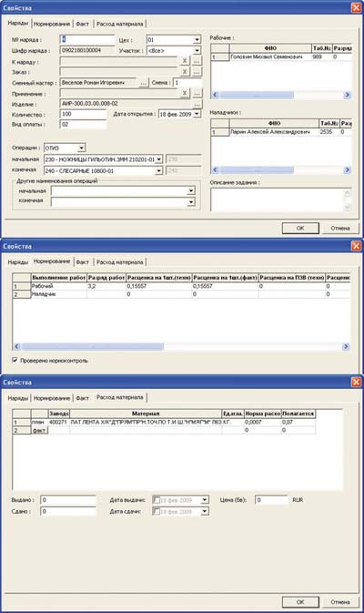Viewport: 364px width, 613px height.
Task: Expand the Цех dropdown list
Action: click(x=197, y=40)
